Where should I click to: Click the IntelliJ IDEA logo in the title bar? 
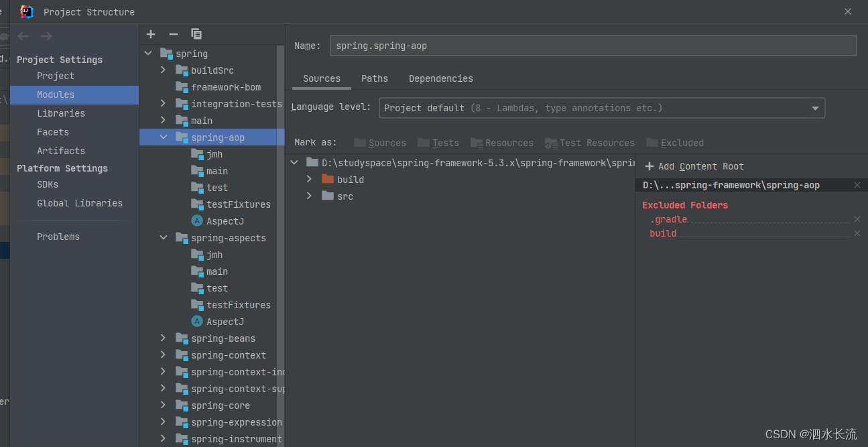[x=27, y=11]
